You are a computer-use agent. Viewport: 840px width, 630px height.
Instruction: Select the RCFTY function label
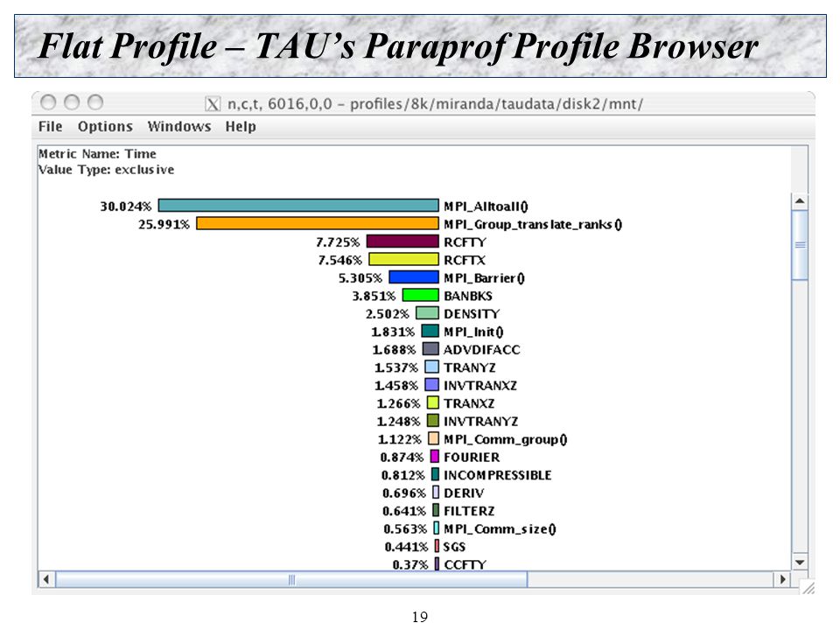(465, 242)
